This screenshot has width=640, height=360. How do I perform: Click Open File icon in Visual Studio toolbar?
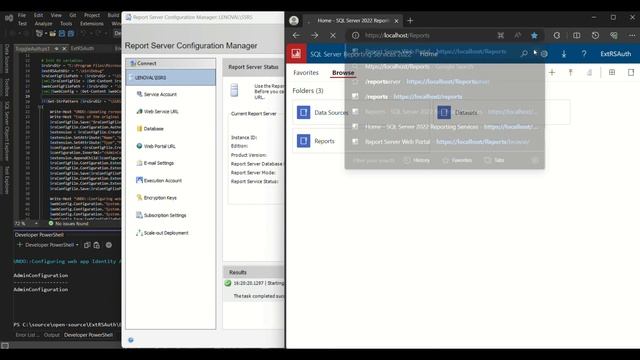pyautogui.click(x=53, y=33)
